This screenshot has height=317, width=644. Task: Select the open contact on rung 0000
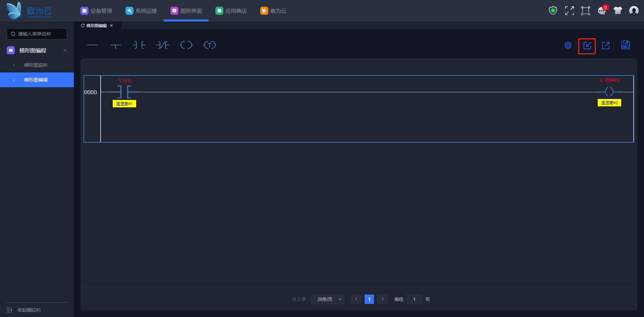(x=124, y=92)
